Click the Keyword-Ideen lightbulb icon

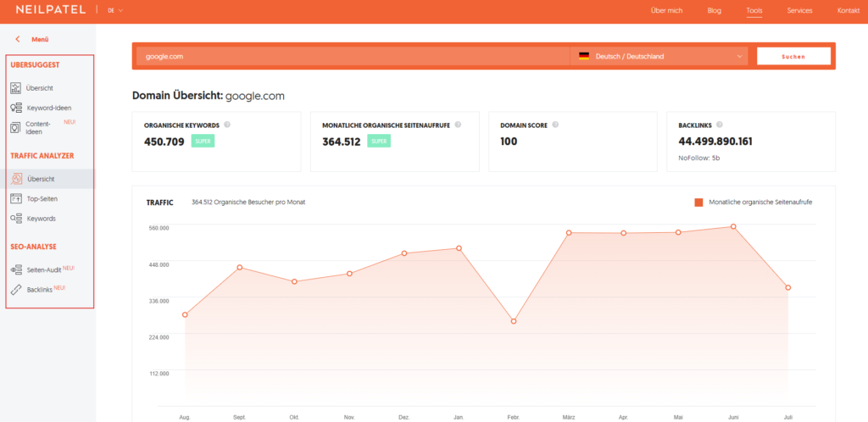coord(16,108)
